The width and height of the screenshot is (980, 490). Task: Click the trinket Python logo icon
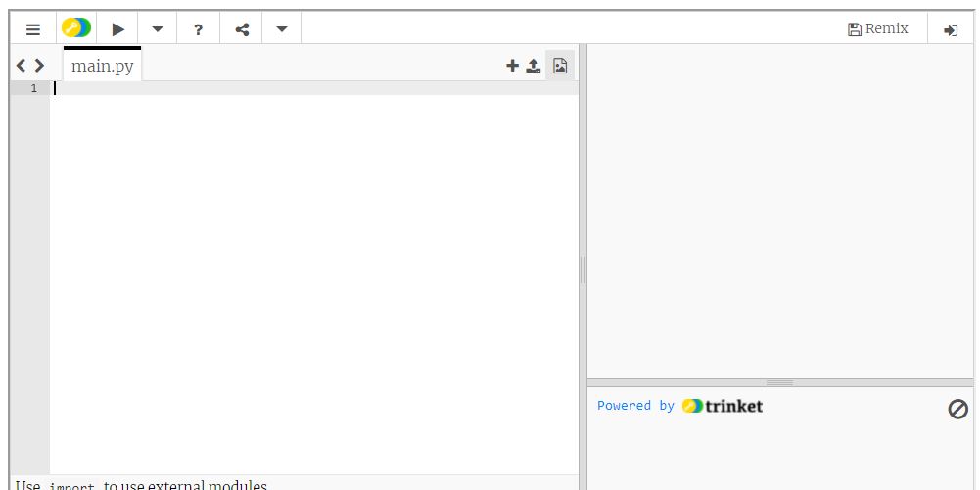coord(76,28)
